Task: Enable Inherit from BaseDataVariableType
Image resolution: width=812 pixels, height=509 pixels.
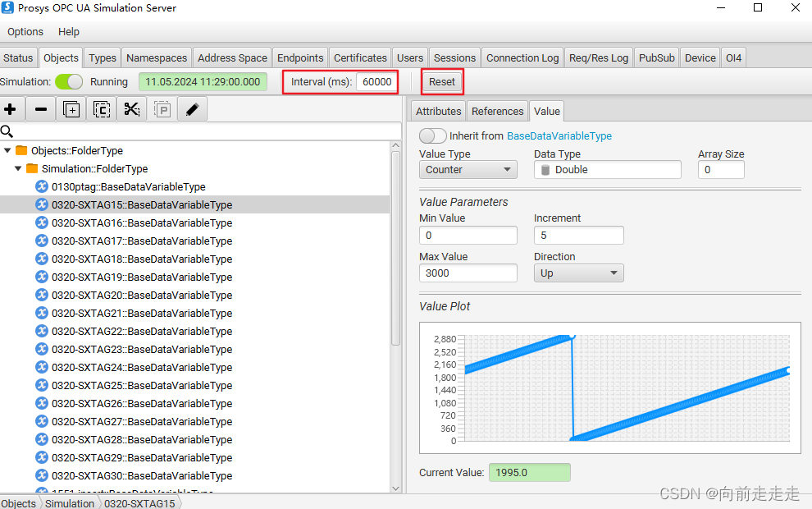Action: (432, 135)
